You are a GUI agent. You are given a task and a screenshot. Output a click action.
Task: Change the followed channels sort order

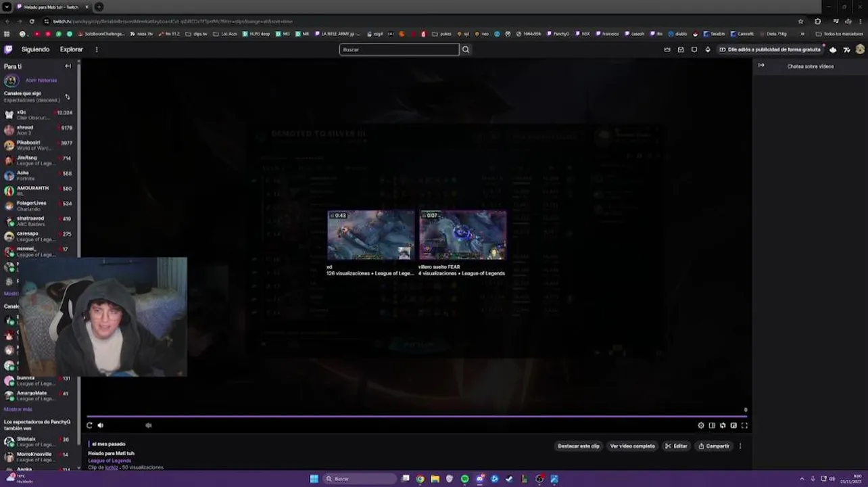tap(67, 97)
